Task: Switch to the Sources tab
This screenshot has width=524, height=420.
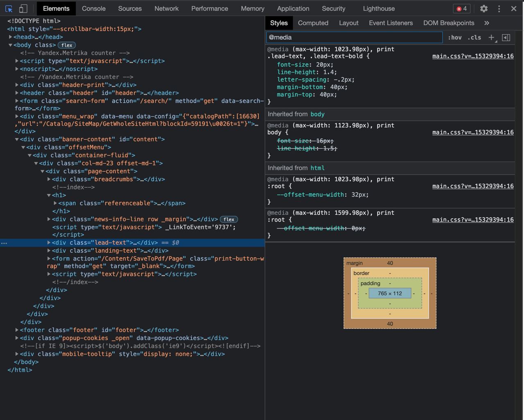Action: [x=130, y=9]
